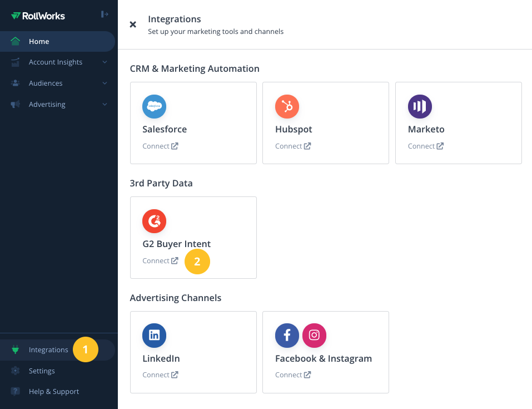The height and width of the screenshot is (409, 532).
Task: Click the Instagram logo icon
Action: pos(314,336)
